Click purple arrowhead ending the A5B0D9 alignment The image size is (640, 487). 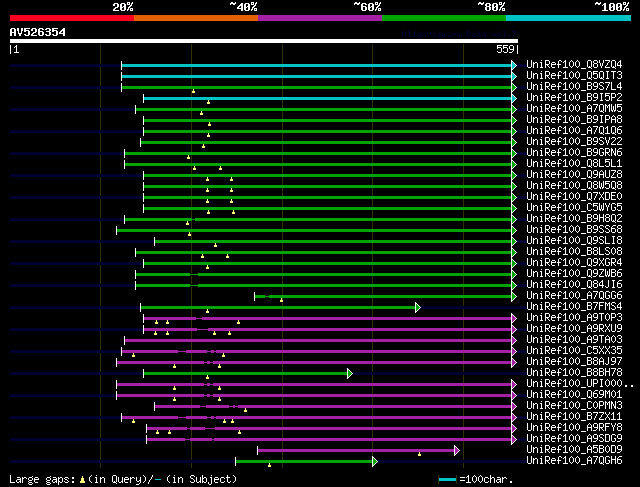pos(457,451)
